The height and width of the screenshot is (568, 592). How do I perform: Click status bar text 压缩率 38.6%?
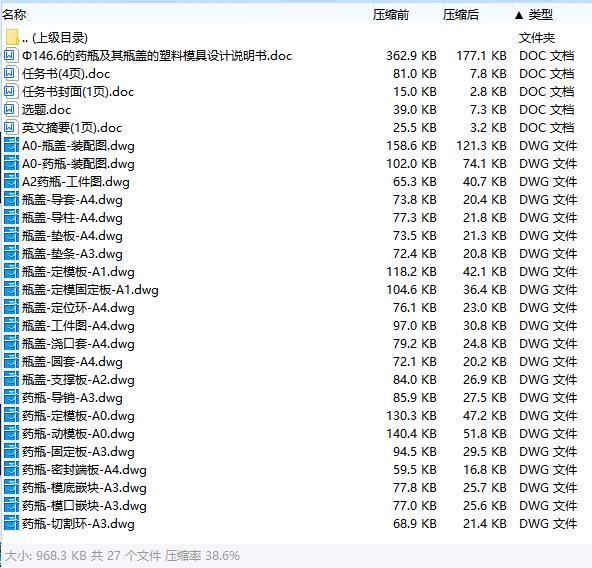(202, 556)
